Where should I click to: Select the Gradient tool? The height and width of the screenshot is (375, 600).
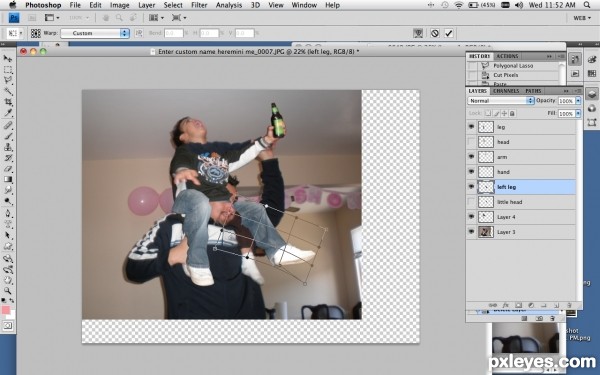tap(8, 179)
